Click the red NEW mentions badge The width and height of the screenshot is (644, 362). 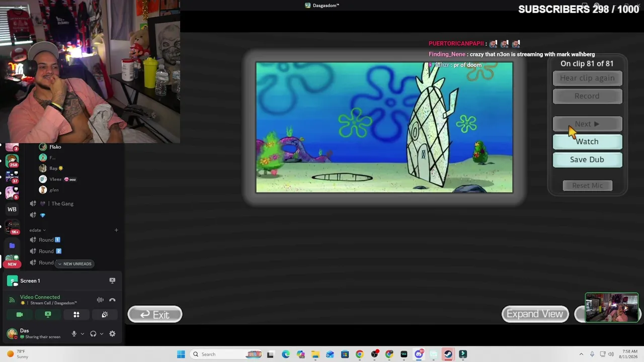coord(12,264)
